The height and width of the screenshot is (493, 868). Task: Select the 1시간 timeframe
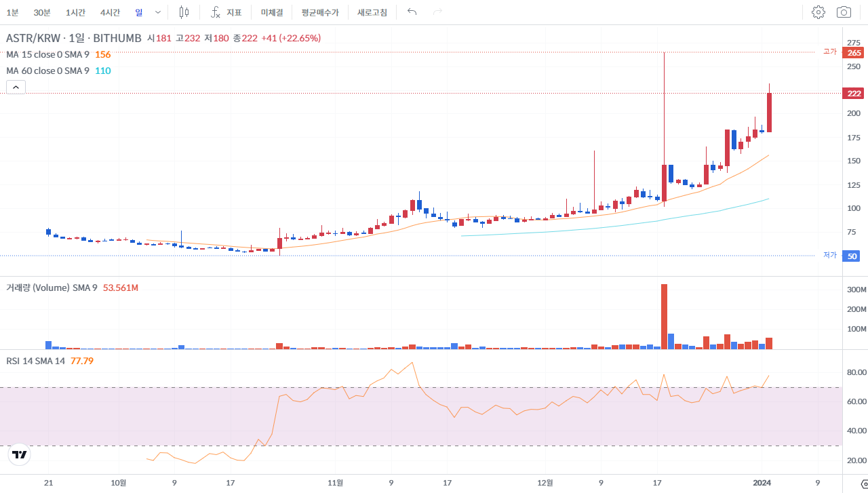pos(75,12)
